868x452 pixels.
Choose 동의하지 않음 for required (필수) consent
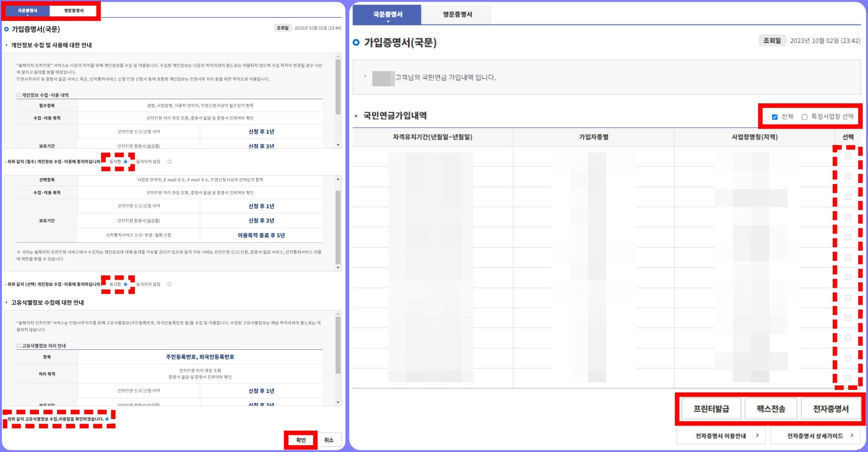(170, 162)
